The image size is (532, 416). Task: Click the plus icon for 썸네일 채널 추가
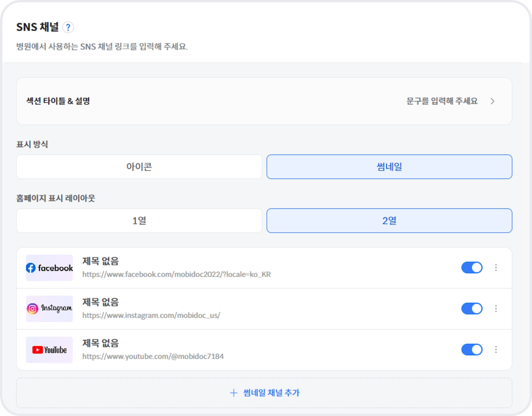coord(234,393)
